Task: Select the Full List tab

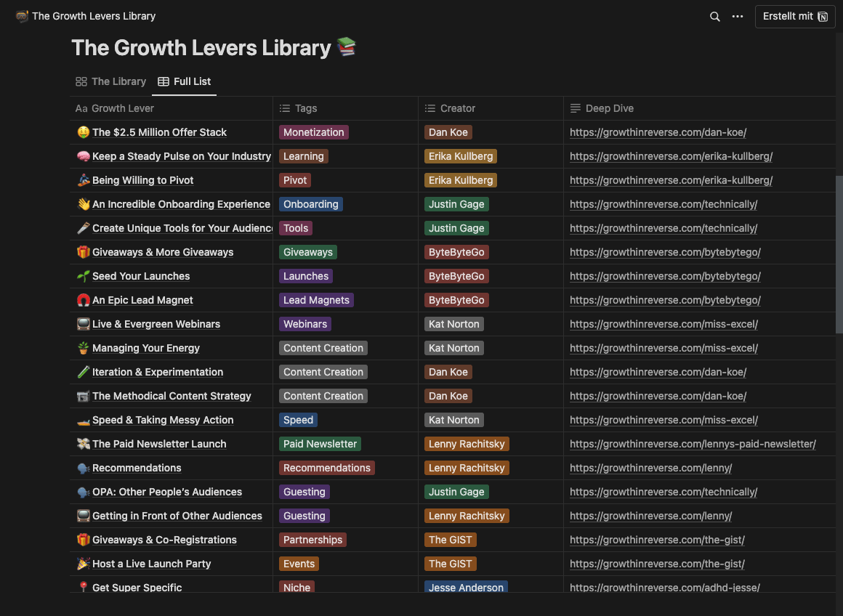Action: point(184,81)
